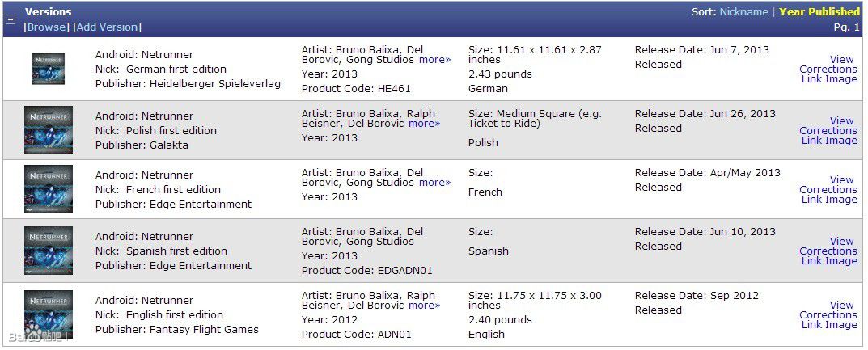Collapse the Versions section
This screenshot has height=350, width=868.
tap(11, 19)
